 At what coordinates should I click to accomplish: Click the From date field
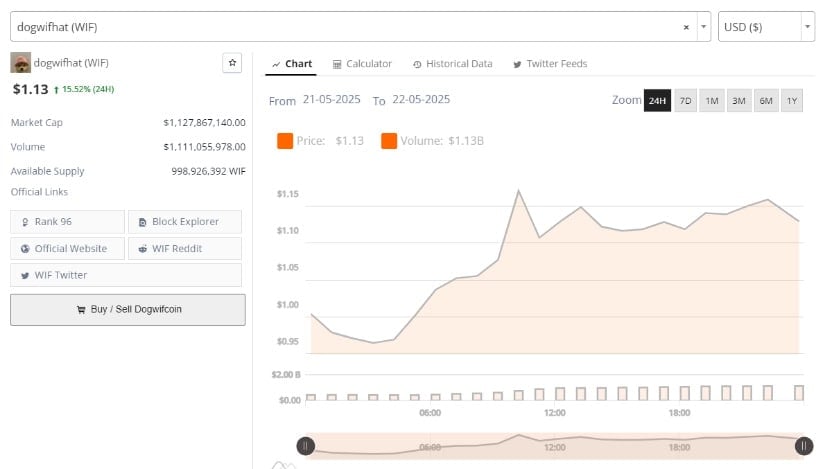(x=332, y=100)
